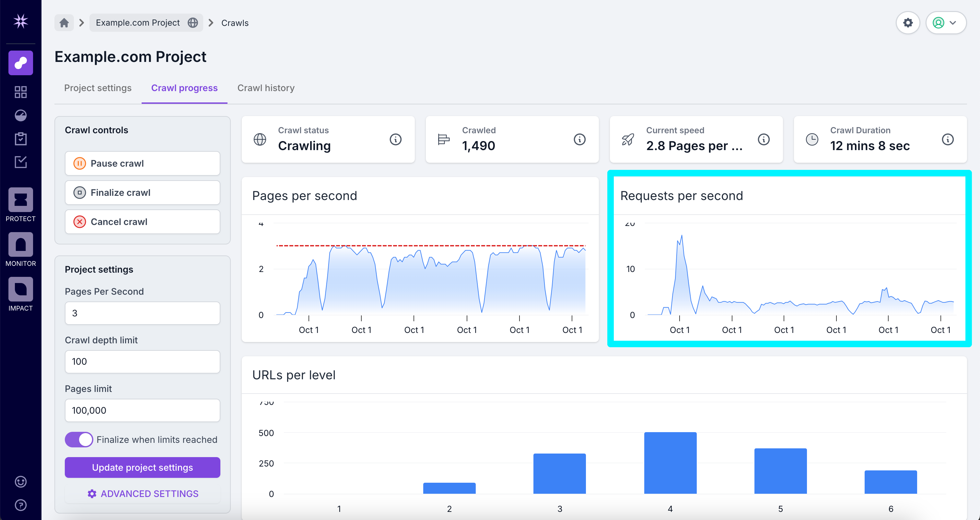
Task: Toggle Finalize when limits reached switch
Action: tap(79, 440)
